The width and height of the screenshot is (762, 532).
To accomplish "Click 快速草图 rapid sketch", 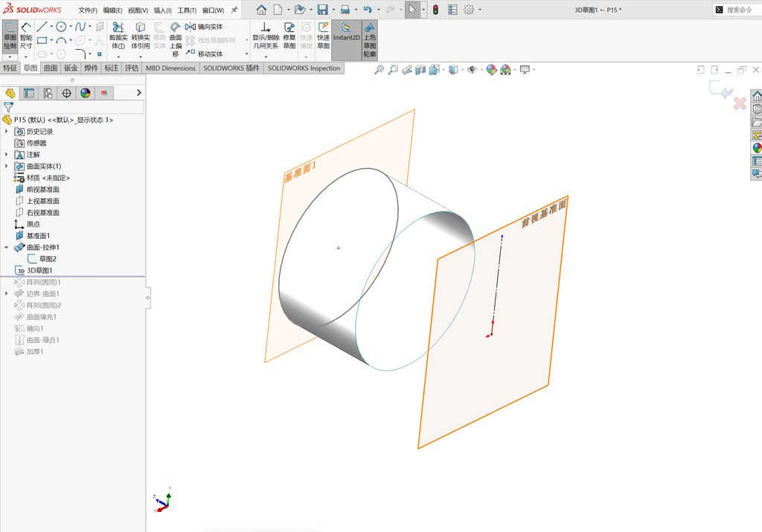I will (323, 36).
